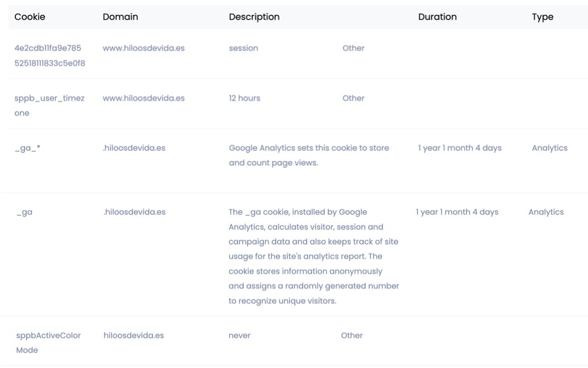Click the Cookie column header

[x=30, y=17]
